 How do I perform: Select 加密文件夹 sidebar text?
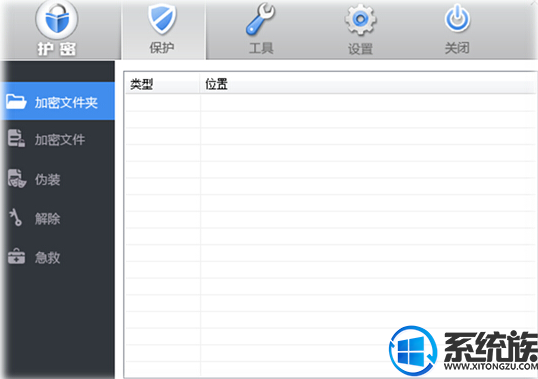[66, 103]
